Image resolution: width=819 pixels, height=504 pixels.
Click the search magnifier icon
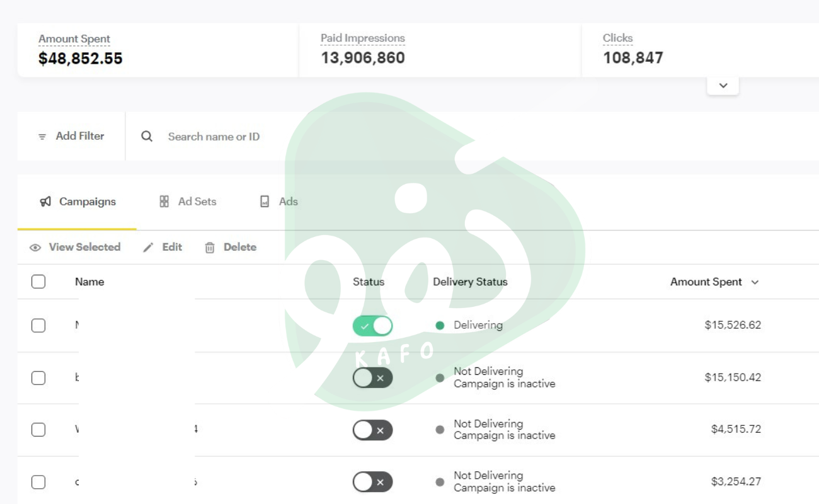(147, 137)
